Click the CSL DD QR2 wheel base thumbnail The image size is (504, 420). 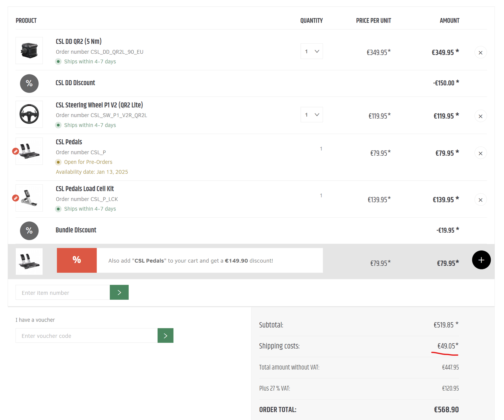pyautogui.click(x=29, y=50)
